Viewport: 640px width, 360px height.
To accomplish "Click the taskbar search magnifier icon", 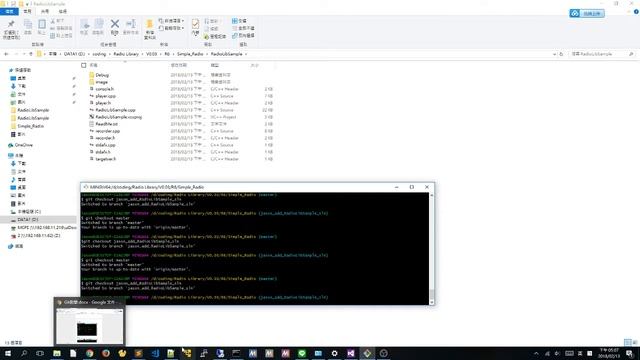I will [x=24, y=353].
